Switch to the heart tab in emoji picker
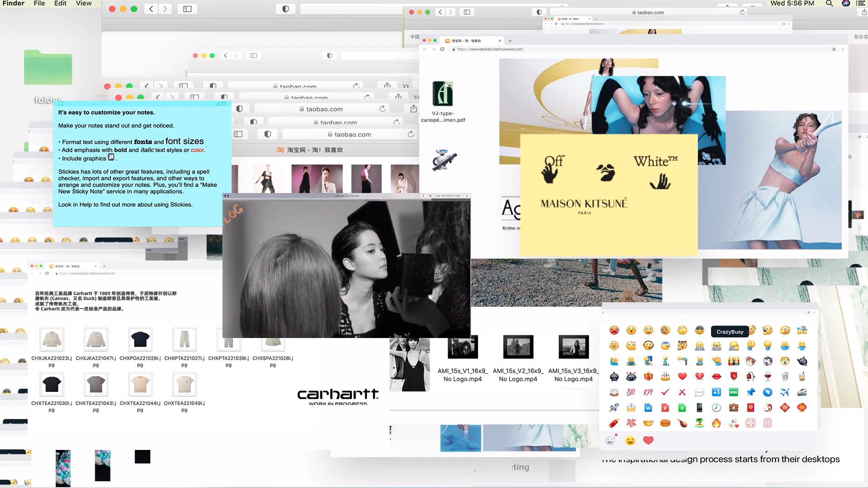This screenshot has height=488, width=868. [648, 440]
